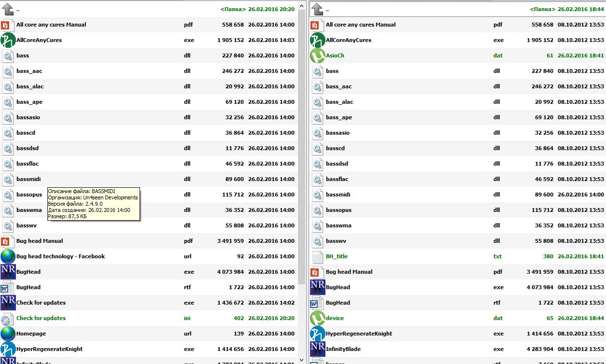This screenshot has width=606, height=364.
Task: Click the NR icon of Check for updates exe
Action: (x=8, y=303)
